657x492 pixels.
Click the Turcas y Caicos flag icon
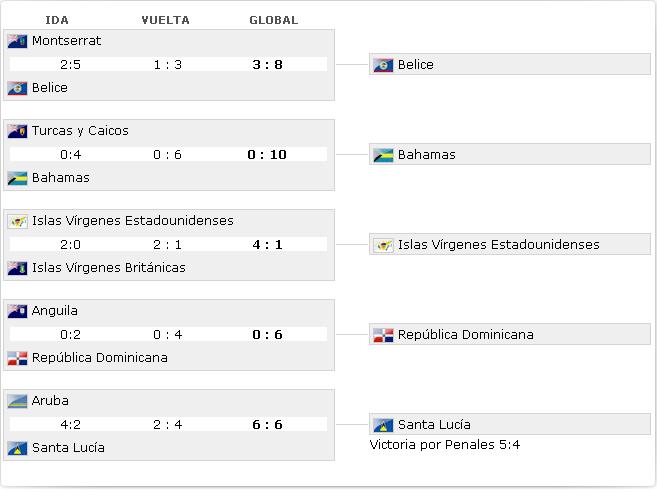point(17,131)
